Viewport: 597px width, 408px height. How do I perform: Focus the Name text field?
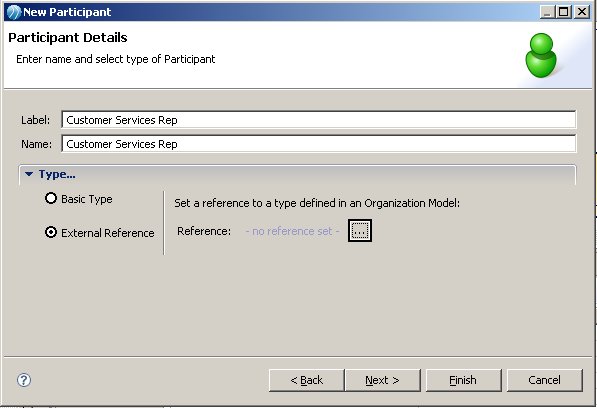point(319,144)
